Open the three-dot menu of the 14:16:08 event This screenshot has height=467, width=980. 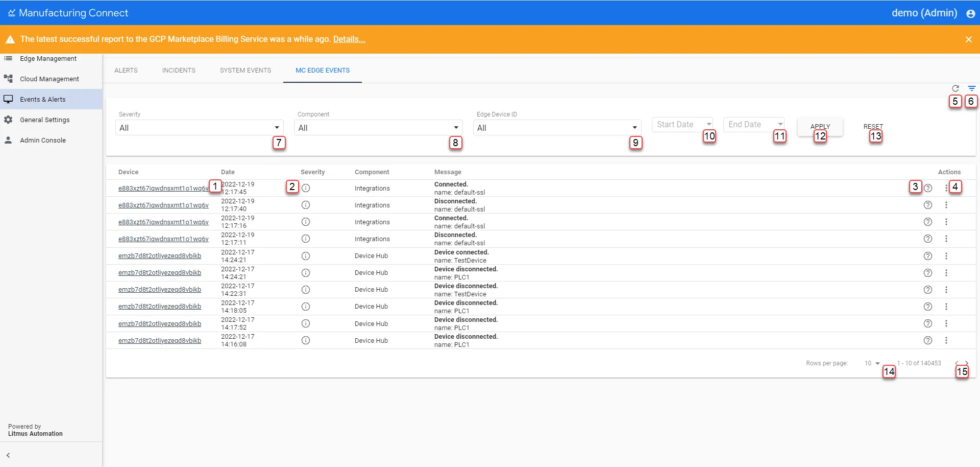click(x=946, y=340)
